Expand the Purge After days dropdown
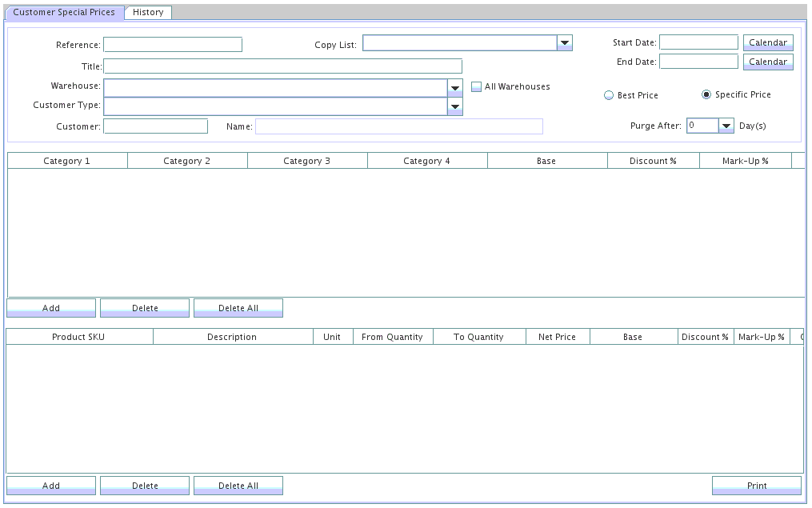This screenshot has width=812, height=508. [726, 126]
